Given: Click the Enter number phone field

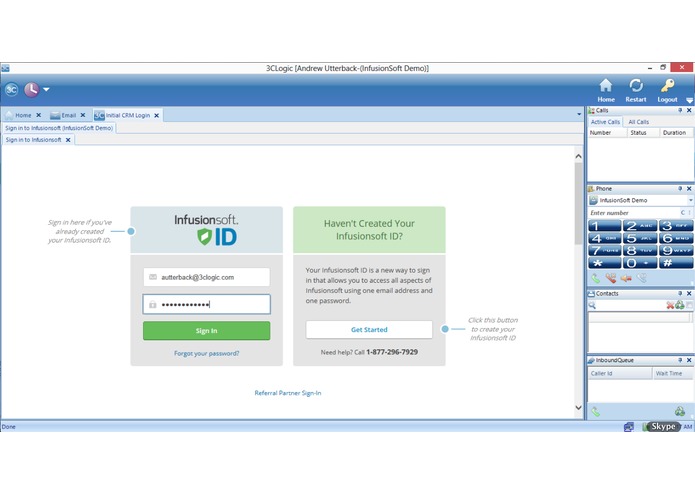Looking at the screenshot, I should click(x=634, y=213).
